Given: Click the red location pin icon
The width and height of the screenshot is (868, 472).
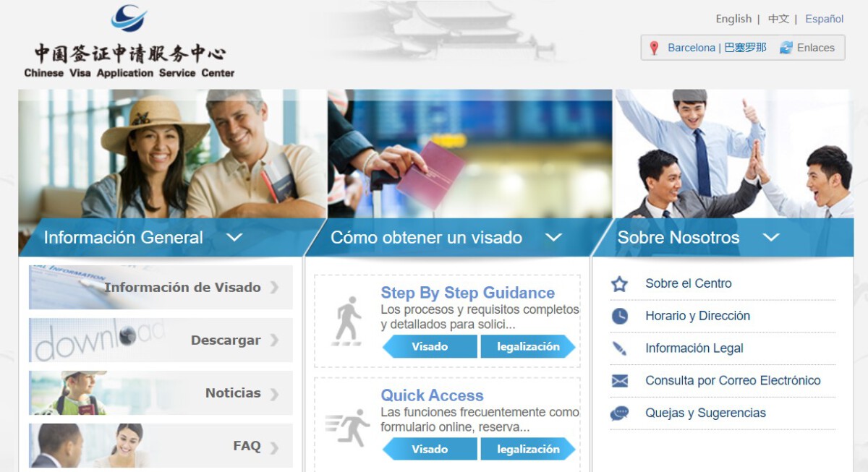Looking at the screenshot, I should 654,48.
